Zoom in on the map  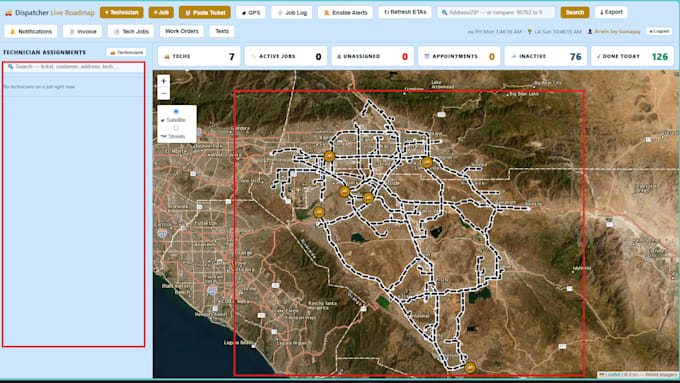[163, 81]
